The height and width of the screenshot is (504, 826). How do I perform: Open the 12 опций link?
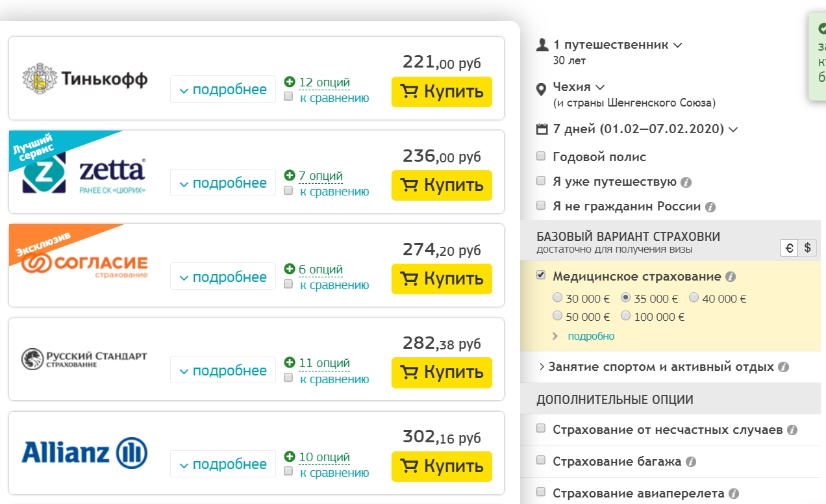click(324, 82)
